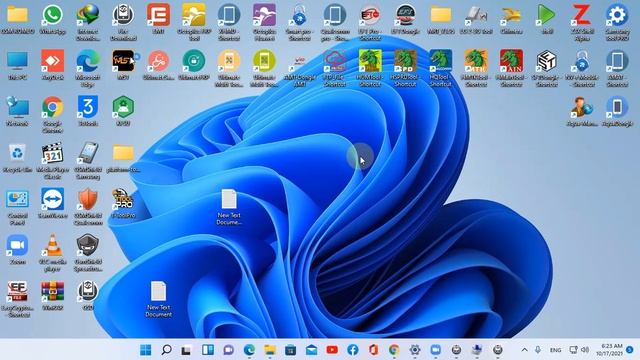640x360 pixels.
Task: Open the purple Octoplus Huawei shortcut
Action: (x=264, y=15)
